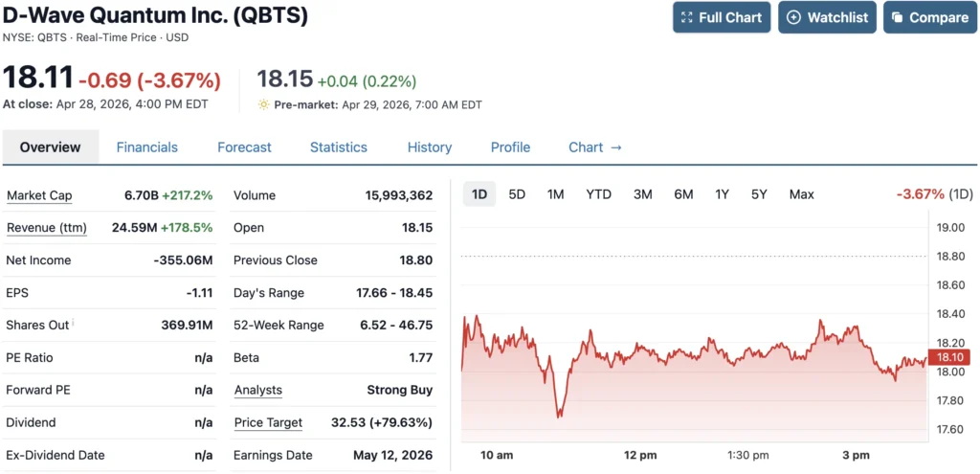Open the Price Target link
980x474 pixels.
[268, 422]
